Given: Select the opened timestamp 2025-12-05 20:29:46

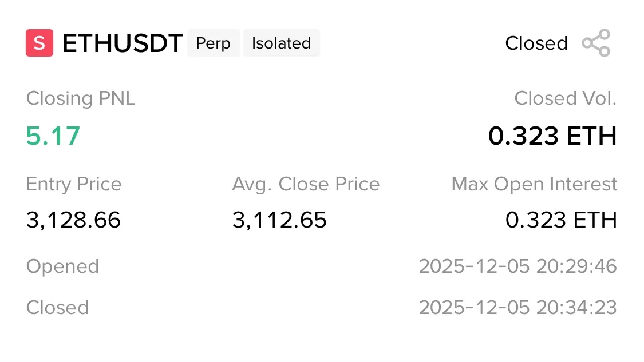Looking at the screenshot, I should click(517, 266).
